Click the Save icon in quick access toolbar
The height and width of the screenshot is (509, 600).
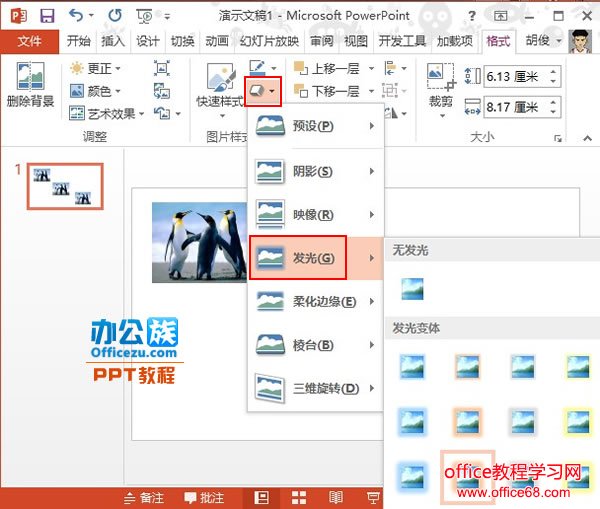pos(47,16)
